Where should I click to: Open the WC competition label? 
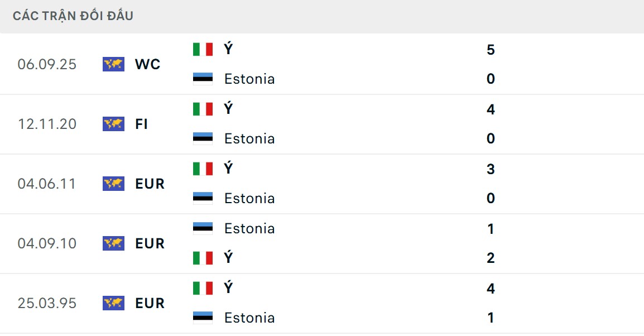coord(147,64)
